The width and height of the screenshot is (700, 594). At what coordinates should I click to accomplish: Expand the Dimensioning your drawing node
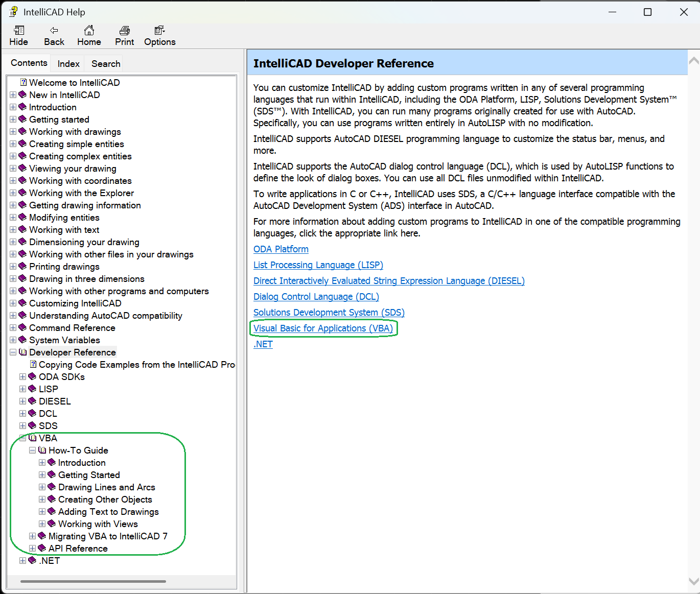[x=13, y=242]
